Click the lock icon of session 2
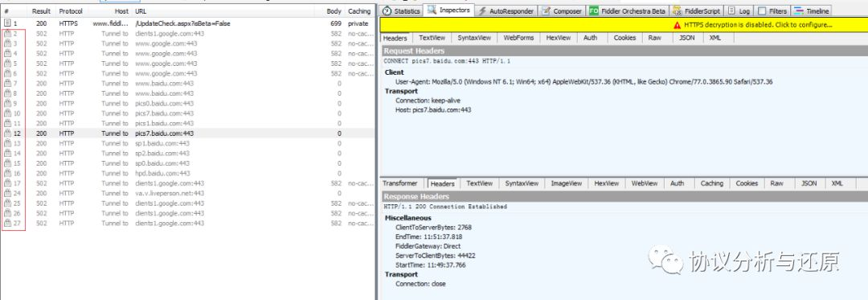Screen dimensions: 868x300 coord(7,33)
